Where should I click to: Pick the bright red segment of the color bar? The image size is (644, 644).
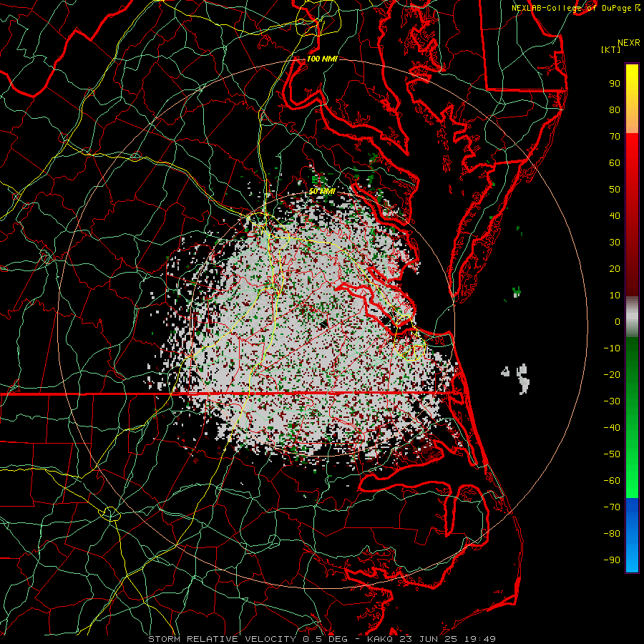(632, 148)
